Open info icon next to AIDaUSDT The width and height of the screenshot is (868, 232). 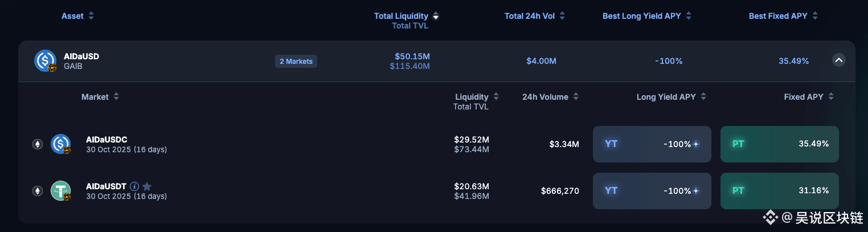click(x=134, y=186)
